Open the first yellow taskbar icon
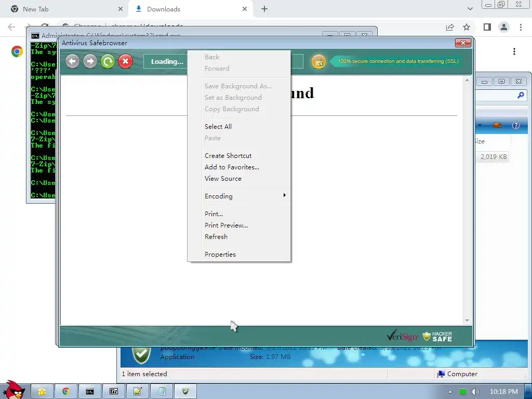The width and height of the screenshot is (532, 399). [42, 392]
